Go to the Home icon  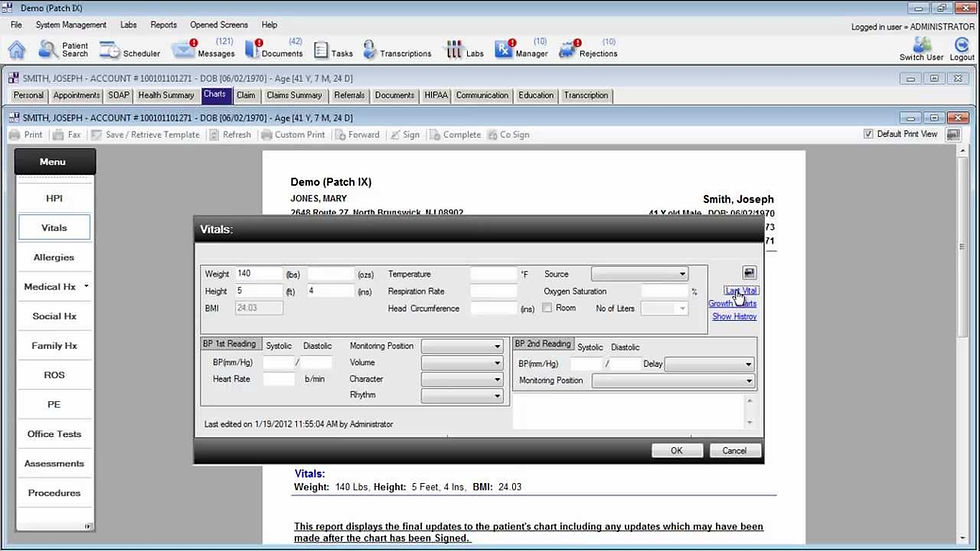pos(17,49)
